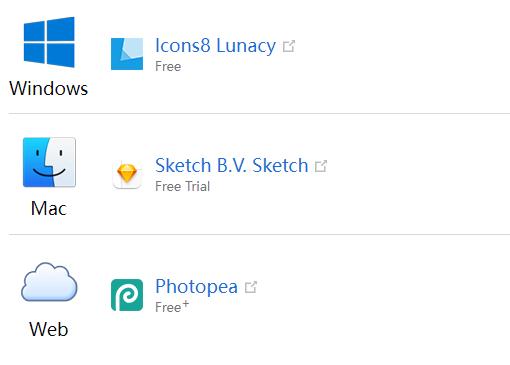Viewport: 510px width, 365px height.
Task: Click external link icon beside Sketch B.V. Sketch
Action: [321, 166]
